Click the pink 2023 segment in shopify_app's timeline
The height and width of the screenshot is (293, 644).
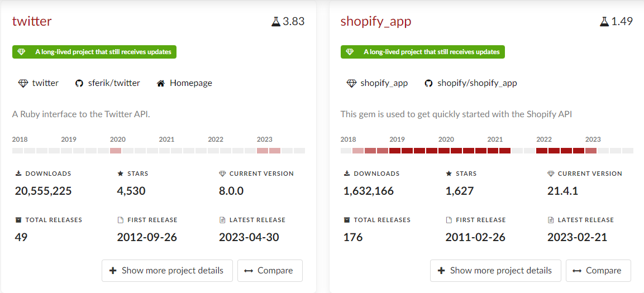click(x=591, y=151)
